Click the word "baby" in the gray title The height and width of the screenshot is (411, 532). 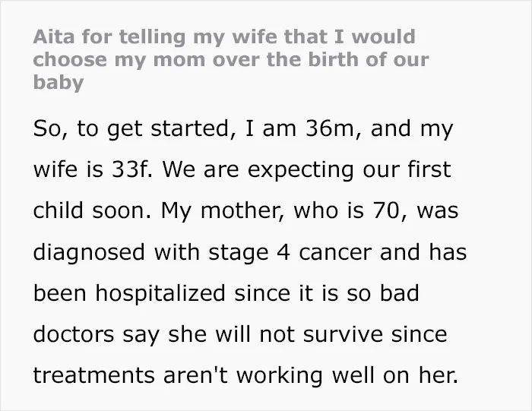pos(59,83)
